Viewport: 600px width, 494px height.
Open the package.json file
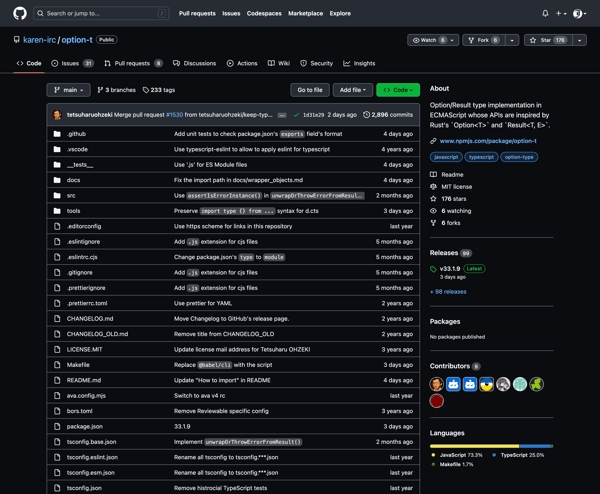click(x=85, y=426)
